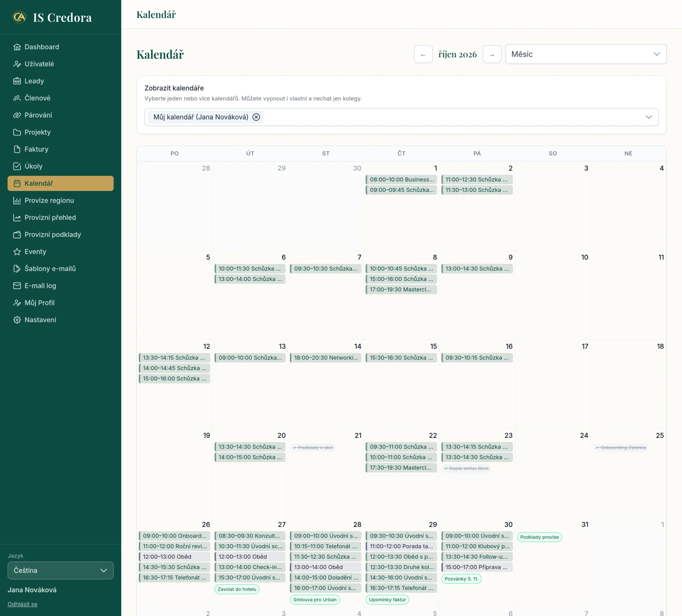Open the Měsíc view dropdown
682x616 pixels.
(586, 54)
